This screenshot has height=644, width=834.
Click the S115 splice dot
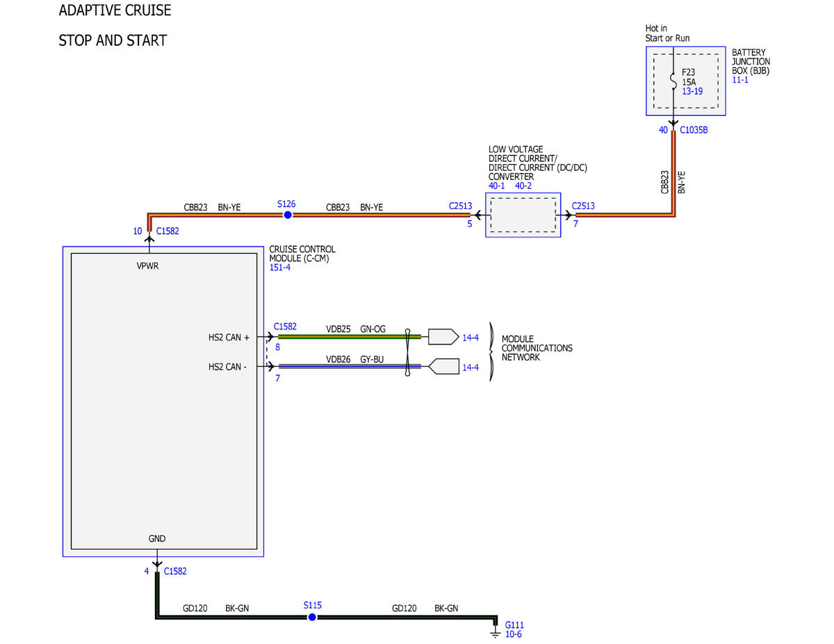coord(312,617)
